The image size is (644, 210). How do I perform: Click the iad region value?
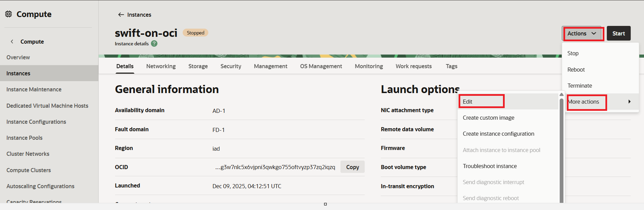coord(216,149)
